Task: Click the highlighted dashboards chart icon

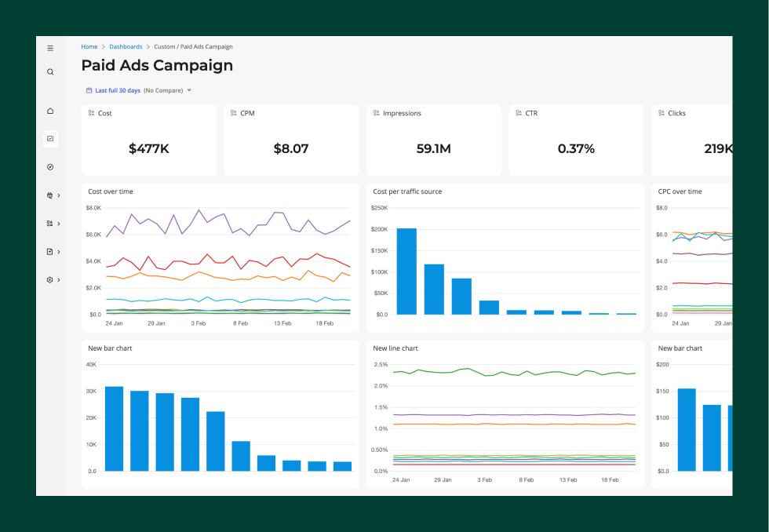Action: [50, 139]
